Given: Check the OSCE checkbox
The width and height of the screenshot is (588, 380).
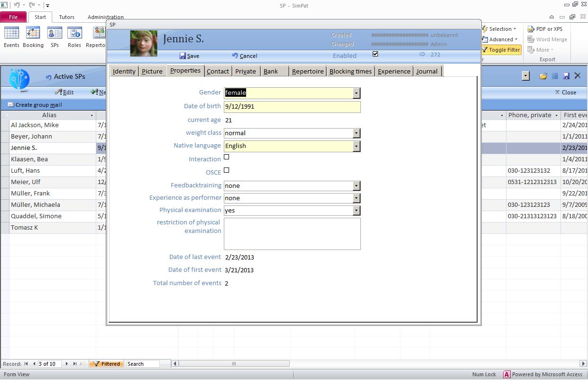Looking at the screenshot, I should point(226,169).
